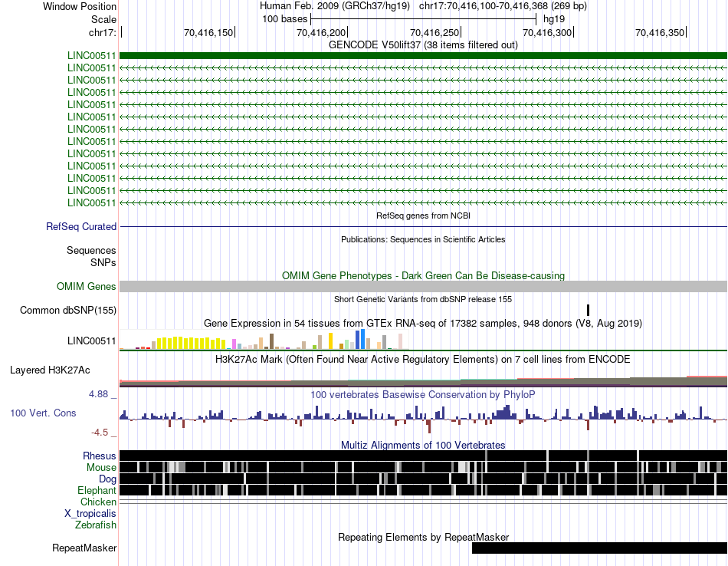Click the 70,416,150 ruler position
This screenshot has height=566, width=728.
(208, 32)
